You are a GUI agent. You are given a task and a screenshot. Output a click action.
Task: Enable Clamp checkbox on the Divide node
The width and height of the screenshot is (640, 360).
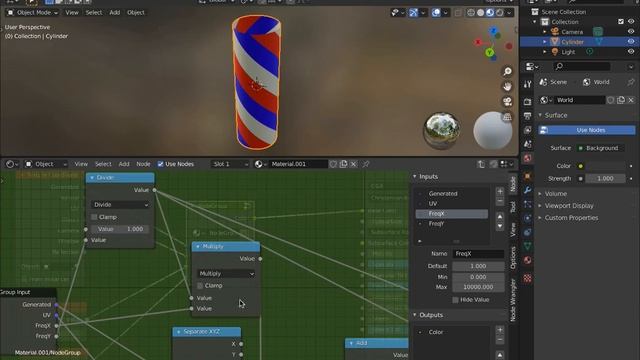pyautogui.click(x=94, y=217)
